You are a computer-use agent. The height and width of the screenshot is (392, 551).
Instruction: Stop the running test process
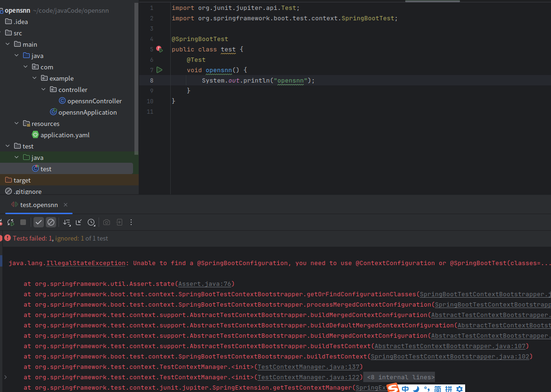(23, 222)
